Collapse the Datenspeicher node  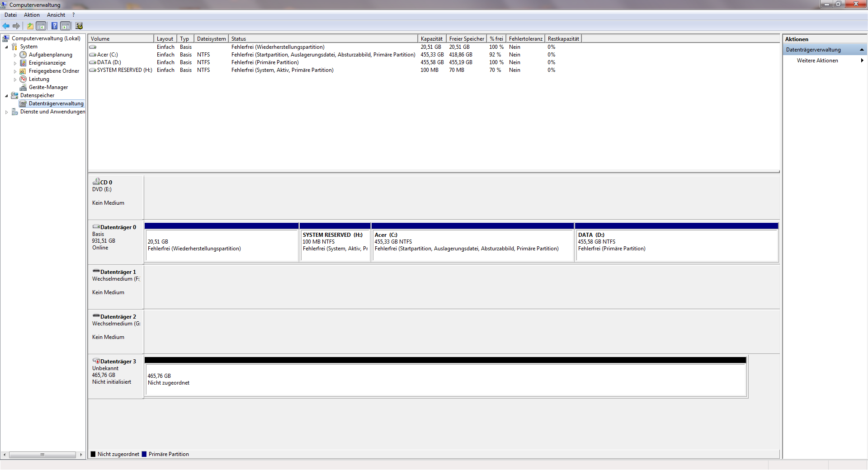6,96
